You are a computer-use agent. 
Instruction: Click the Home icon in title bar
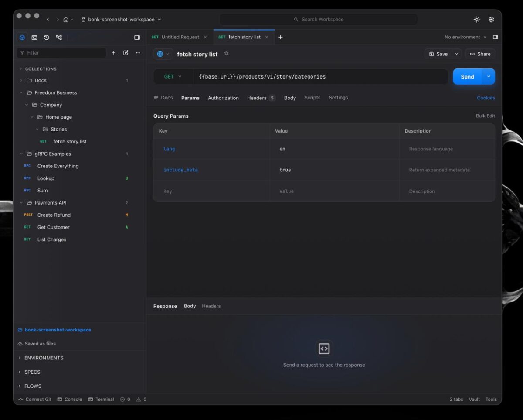click(66, 20)
